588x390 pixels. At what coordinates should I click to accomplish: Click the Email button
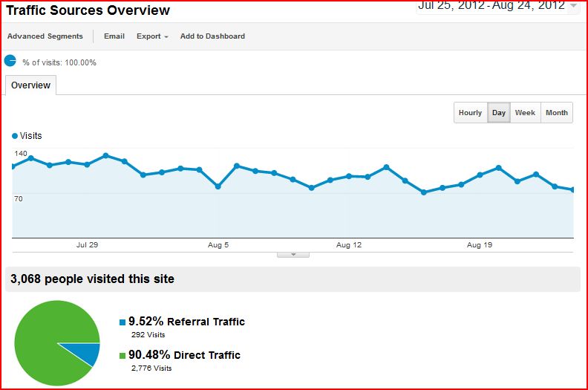pyautogui.click(x=114, y=36)
